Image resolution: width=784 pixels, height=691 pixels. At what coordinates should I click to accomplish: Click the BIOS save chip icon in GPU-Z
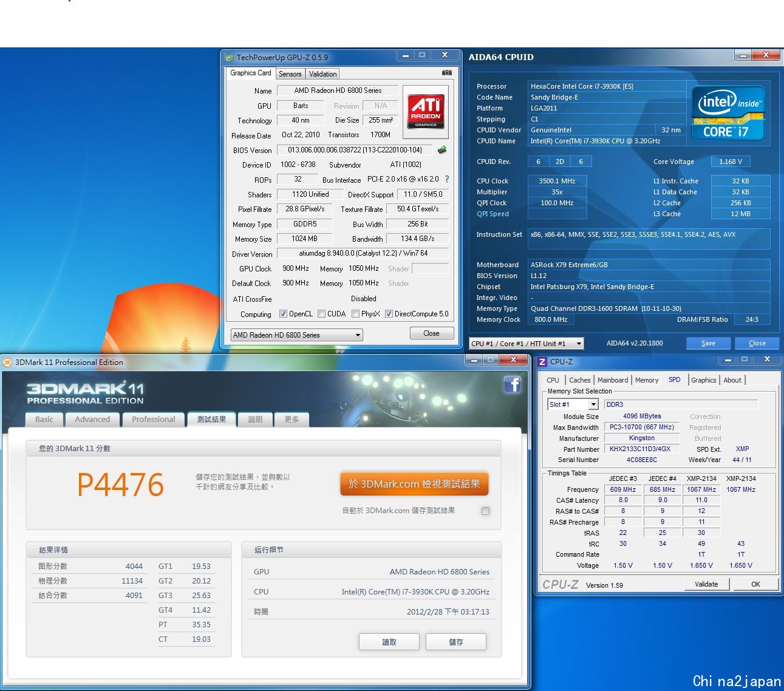442,149
